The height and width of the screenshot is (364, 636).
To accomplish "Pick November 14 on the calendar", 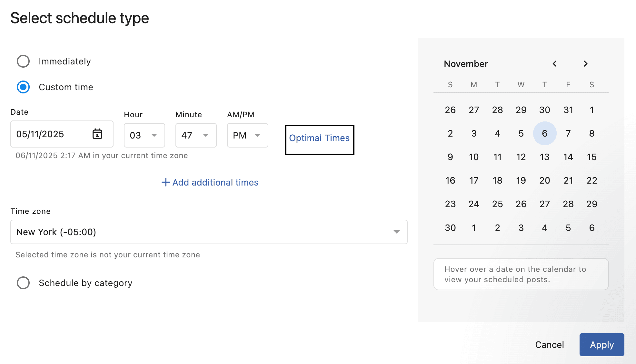I will [x=568, y=157].
